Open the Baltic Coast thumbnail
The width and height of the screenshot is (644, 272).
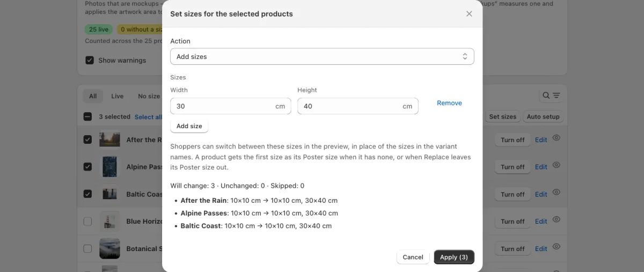pyautogui.click(x=109, y=194)
